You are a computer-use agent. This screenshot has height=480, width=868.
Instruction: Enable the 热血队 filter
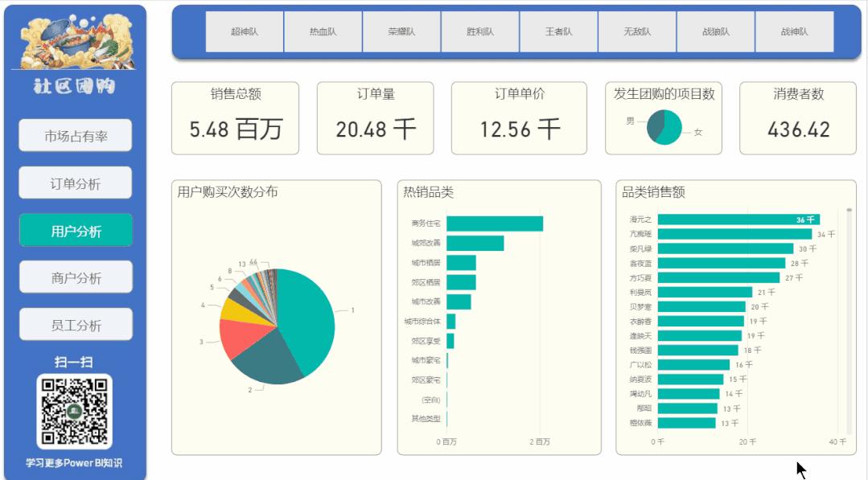point(323,31)
